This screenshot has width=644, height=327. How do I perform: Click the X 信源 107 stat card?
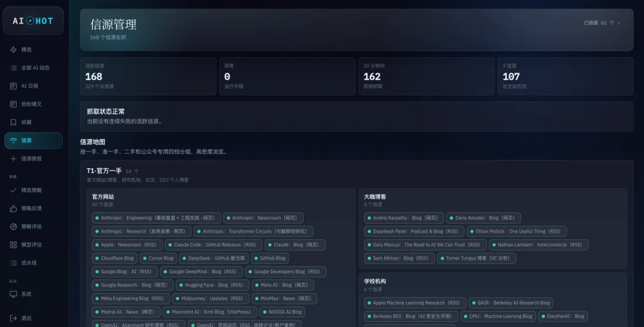(565, 76)
